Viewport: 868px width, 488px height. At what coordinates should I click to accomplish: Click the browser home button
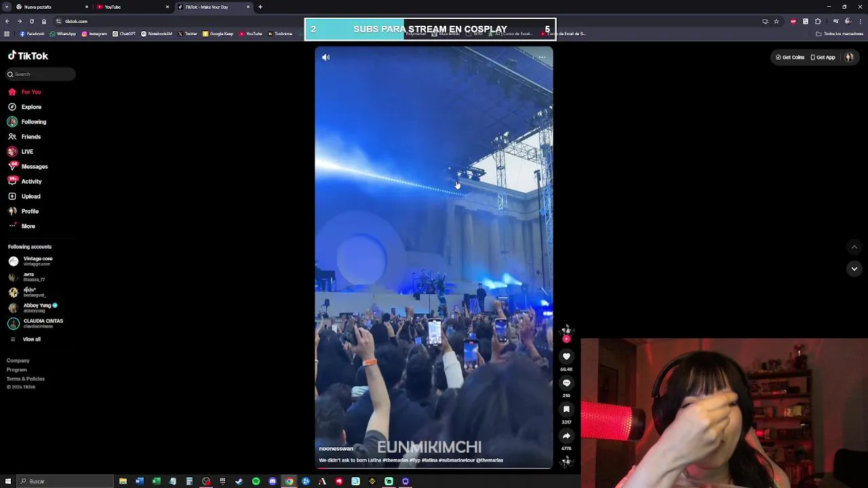[44, 21]
